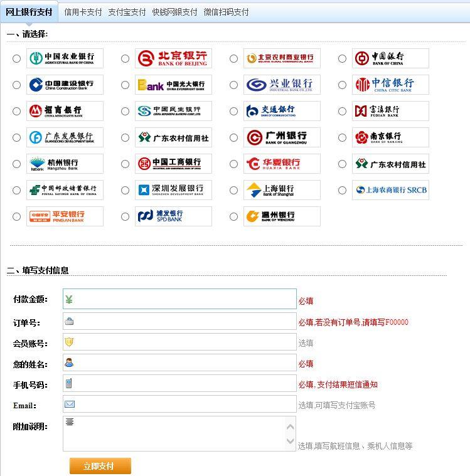Select the radio button for 中信银行
Screen dimensions: 470x476
(342, 85)
